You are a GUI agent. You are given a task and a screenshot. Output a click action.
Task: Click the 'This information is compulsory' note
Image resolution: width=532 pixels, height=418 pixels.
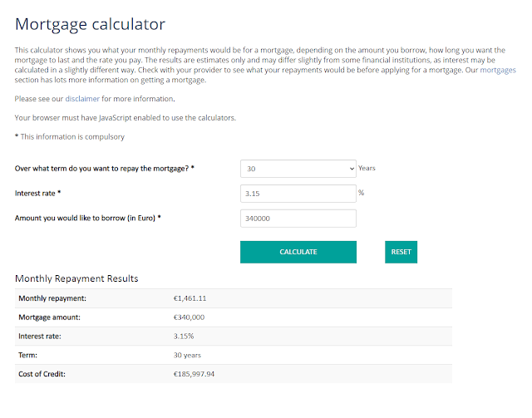click(x=70, y=136)
